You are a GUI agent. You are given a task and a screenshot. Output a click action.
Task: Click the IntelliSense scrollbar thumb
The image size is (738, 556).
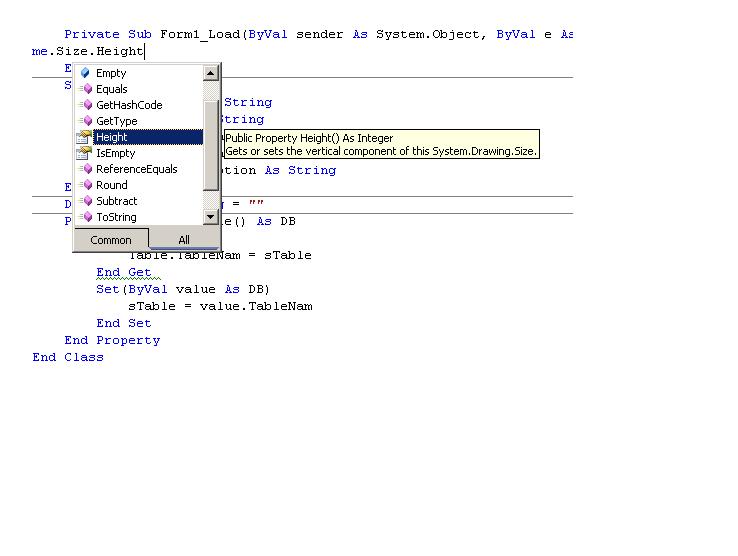pyautogui.click(x=210, y=145)
